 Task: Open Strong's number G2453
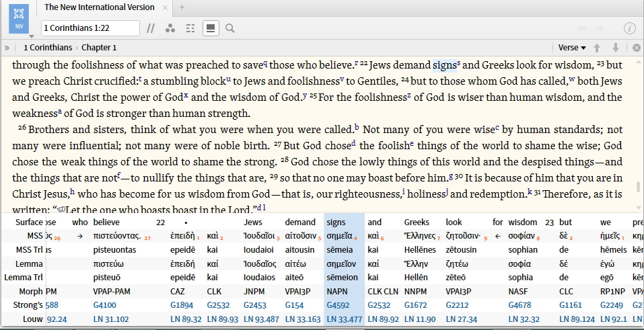tap(254, 305)
